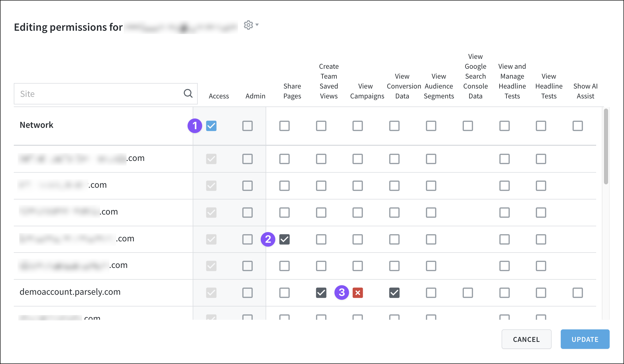The height and width of the screenshot is (364, 624).
Task: Click the Admin column header
Action: [x=255, y=96]
